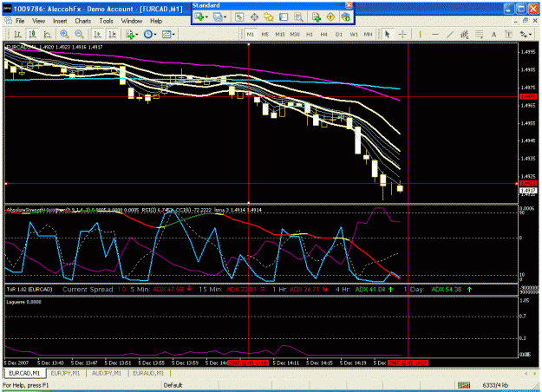
Task: Toggle Expert Advisors on the Standard toolbar
Action: click(x=345, y=17)
